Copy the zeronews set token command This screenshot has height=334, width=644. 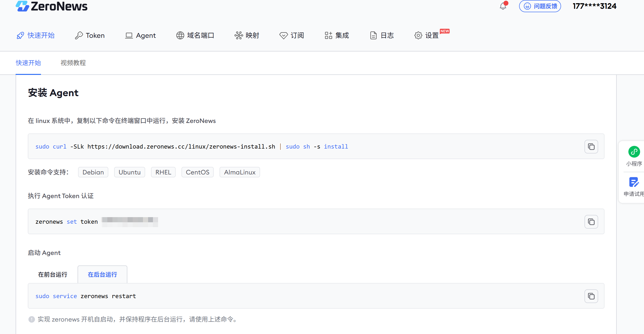pyautogui.click(x=591, y=222)
